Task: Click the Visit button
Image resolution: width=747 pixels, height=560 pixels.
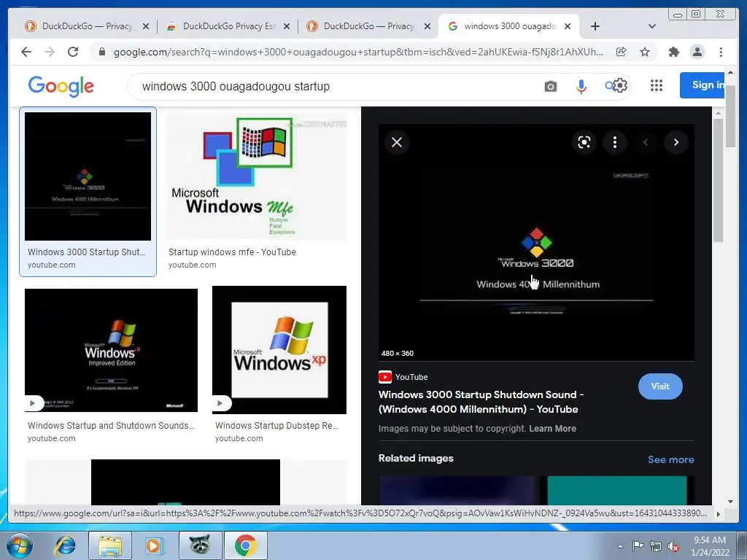Action: (660, 386)
